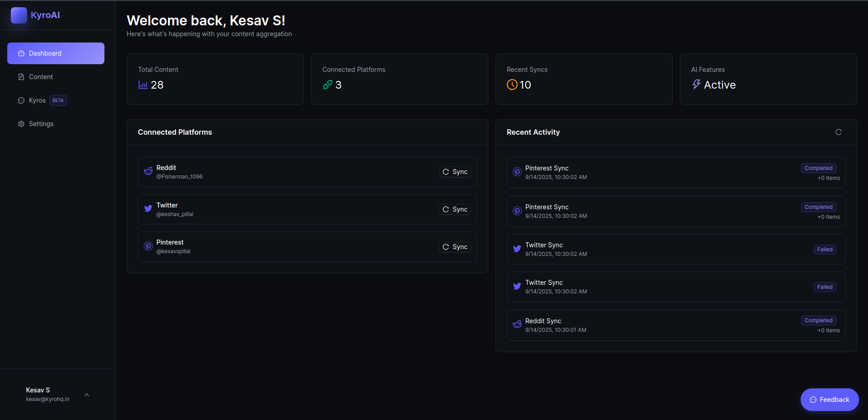This screenshot has width=868, height=420.
Task: Open the Feedback dialog
Action: [x=829, y=399]
